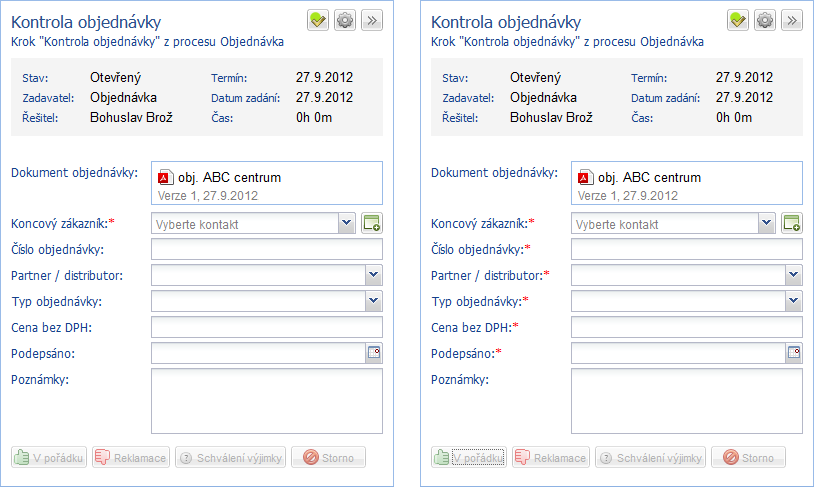Click the 'Reklamace' button in left panel
This screenshot has height=487, width=814.
[131, 458]
